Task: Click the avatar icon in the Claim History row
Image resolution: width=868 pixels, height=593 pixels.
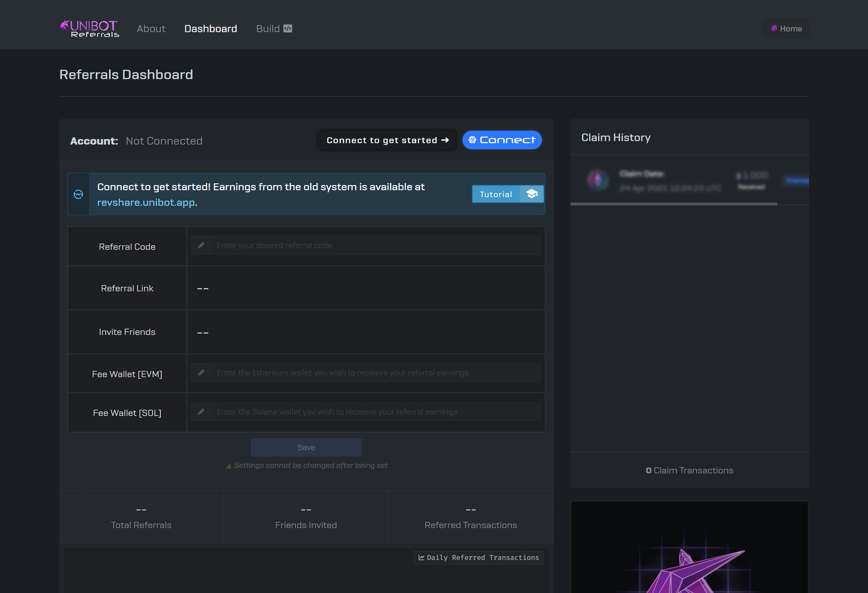Action: tap(597, 180)
